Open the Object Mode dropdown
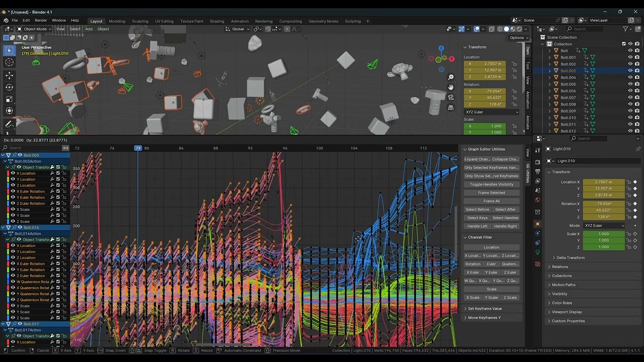 (x=35, y=29)
